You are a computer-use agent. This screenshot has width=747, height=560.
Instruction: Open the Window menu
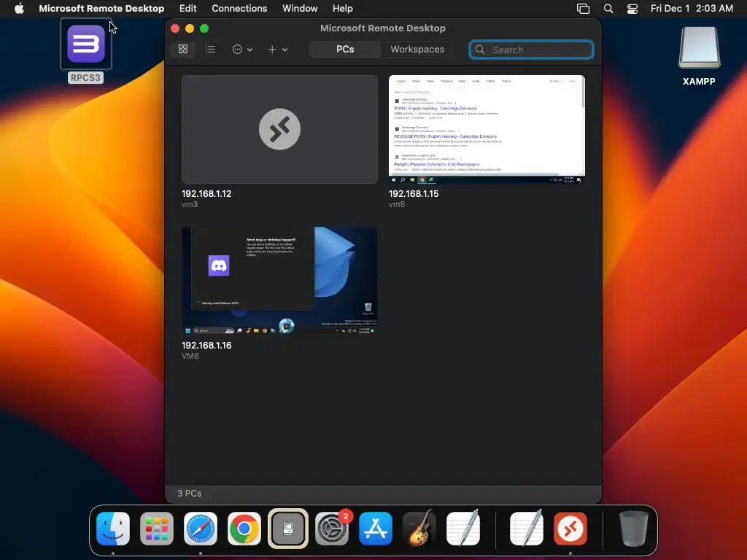[x=300, y=8]
